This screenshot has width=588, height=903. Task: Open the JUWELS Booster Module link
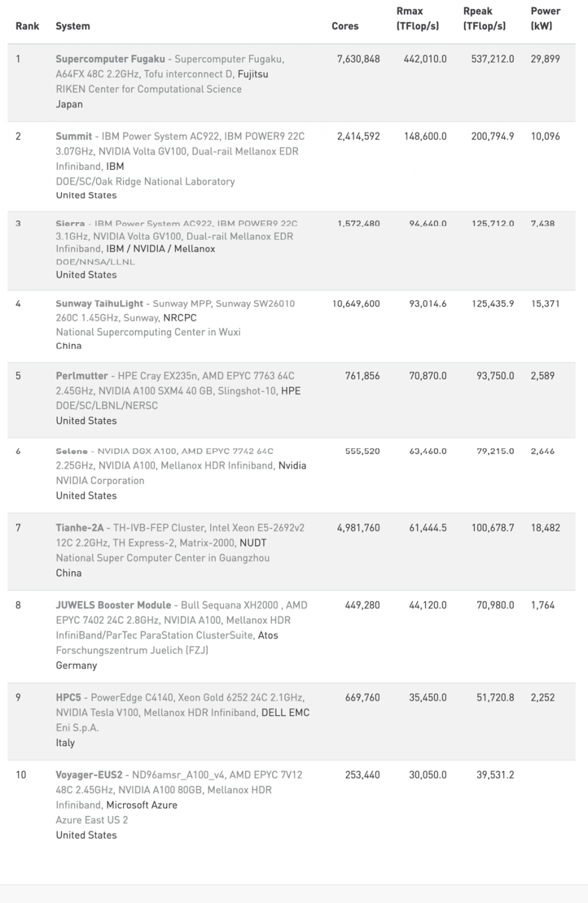pos(113,605)
